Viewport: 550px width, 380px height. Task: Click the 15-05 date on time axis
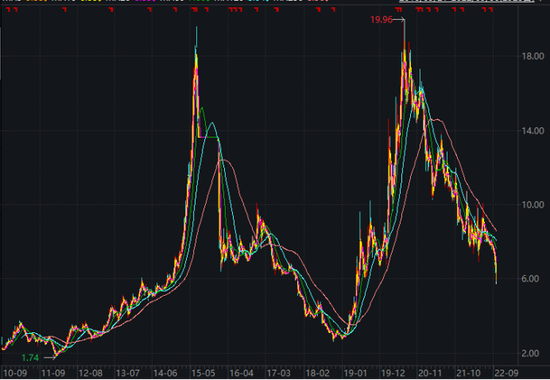(203, 373)
